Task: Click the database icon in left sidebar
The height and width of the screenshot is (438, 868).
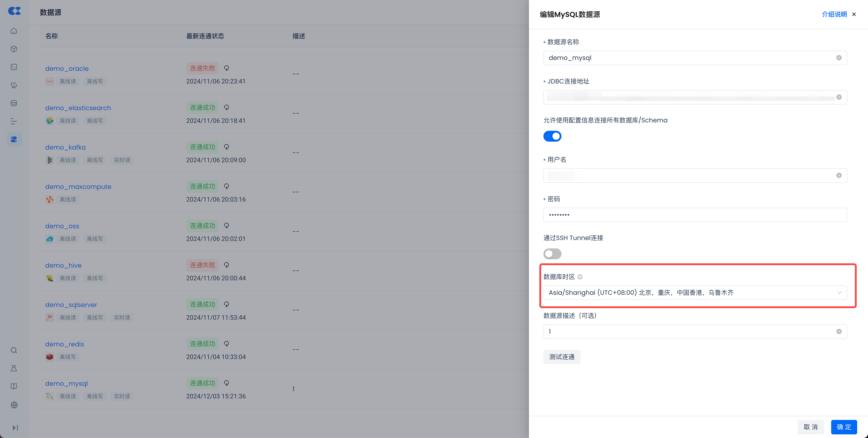Action: 14,103
